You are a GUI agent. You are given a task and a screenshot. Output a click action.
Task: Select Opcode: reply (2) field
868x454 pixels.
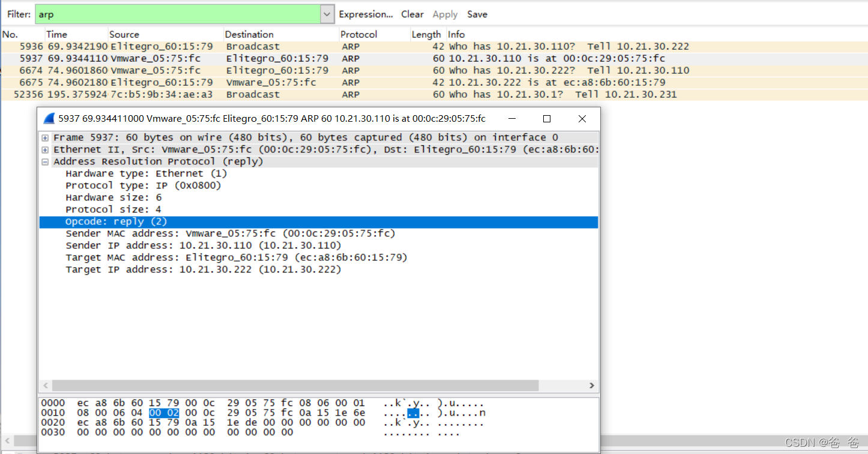tap(319, 222)
